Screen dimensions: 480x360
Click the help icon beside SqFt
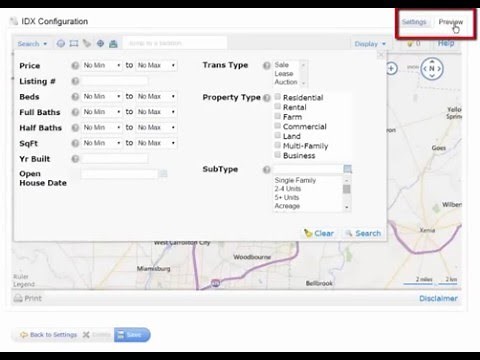click(75, 143)
